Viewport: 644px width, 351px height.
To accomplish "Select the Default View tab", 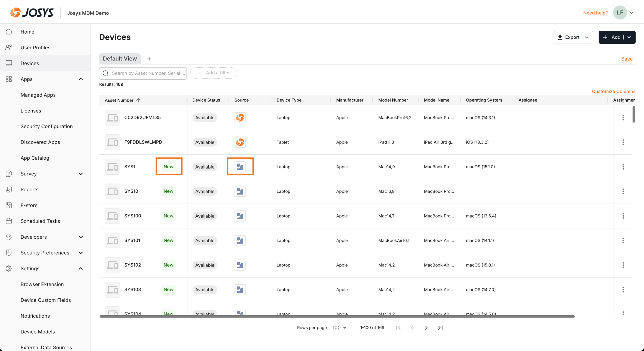I will coord(120,58).
